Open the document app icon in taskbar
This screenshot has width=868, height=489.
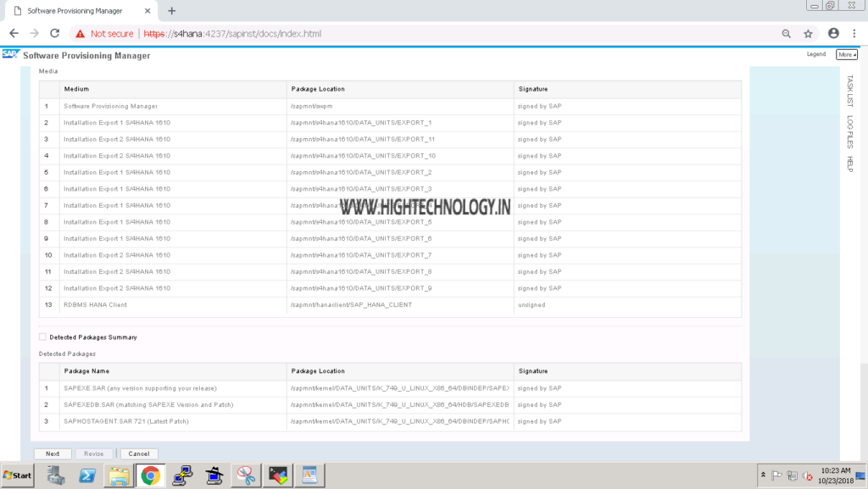tap(309, 475)
